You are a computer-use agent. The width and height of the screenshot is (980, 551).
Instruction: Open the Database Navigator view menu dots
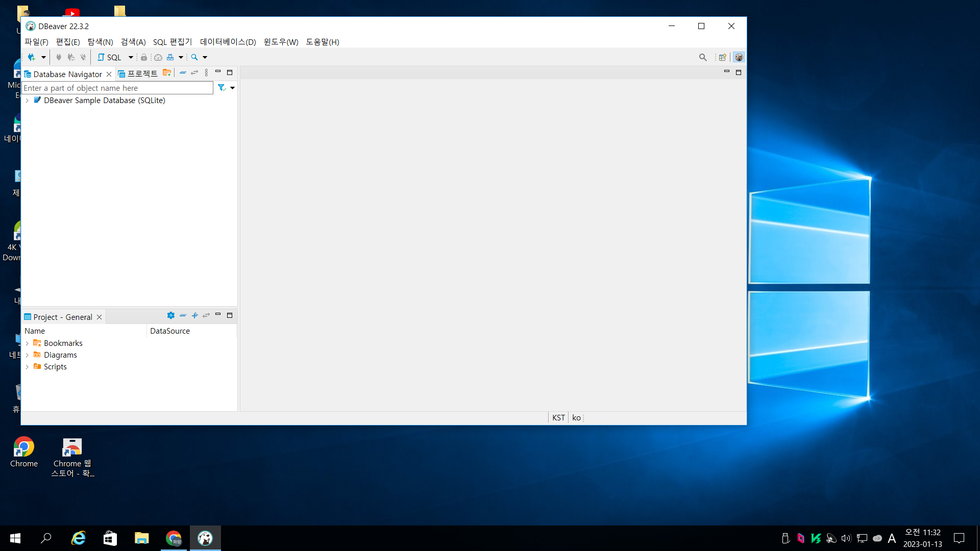click(x=206, y=72)
